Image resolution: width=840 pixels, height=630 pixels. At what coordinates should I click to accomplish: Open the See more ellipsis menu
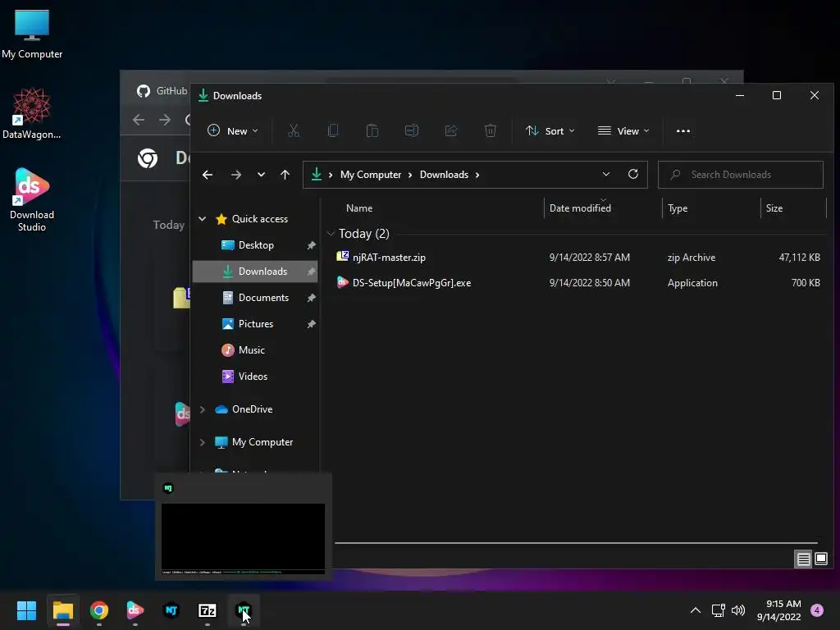pyautogui.click(x=683, y=130)
